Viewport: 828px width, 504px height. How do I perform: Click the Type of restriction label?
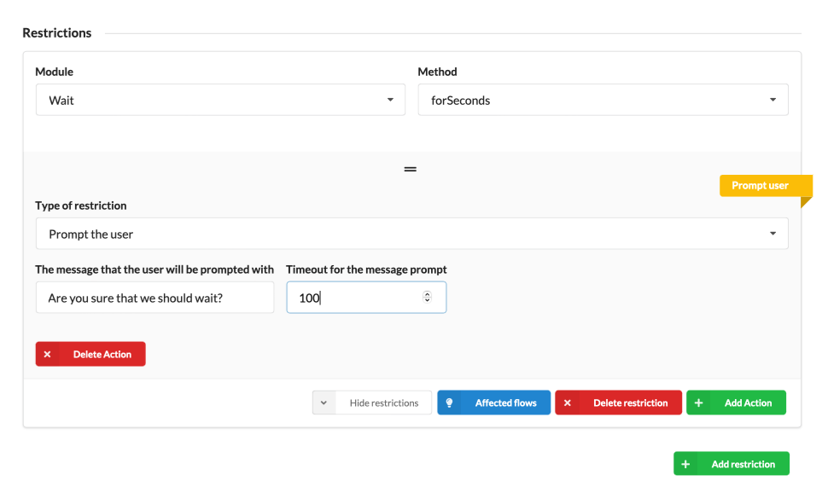81,206
